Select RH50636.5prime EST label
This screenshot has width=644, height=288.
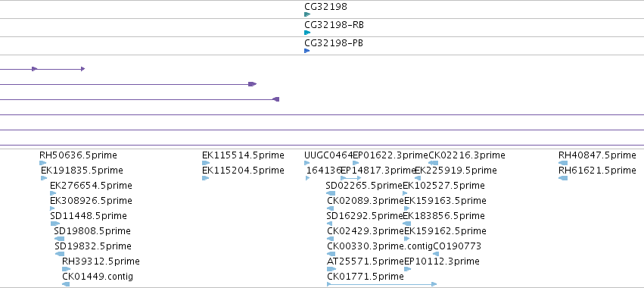(x=78, y=155)
